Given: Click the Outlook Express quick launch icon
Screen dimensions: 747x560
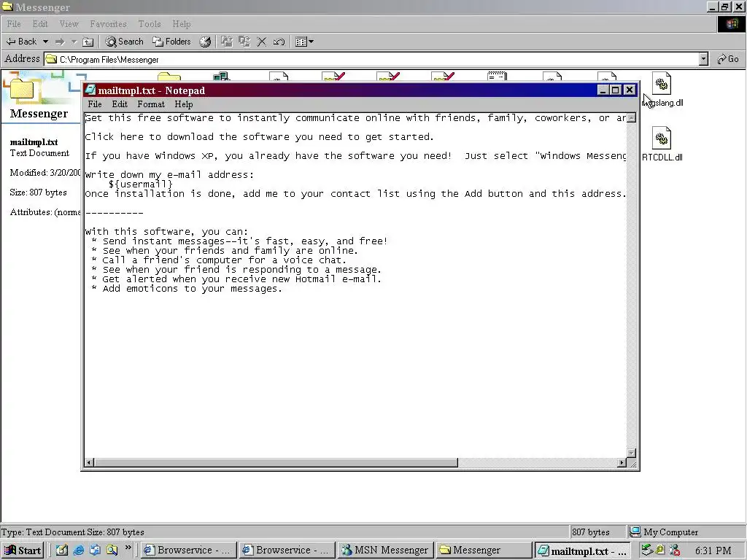Looking at the screenshot, I should point(96,551).
